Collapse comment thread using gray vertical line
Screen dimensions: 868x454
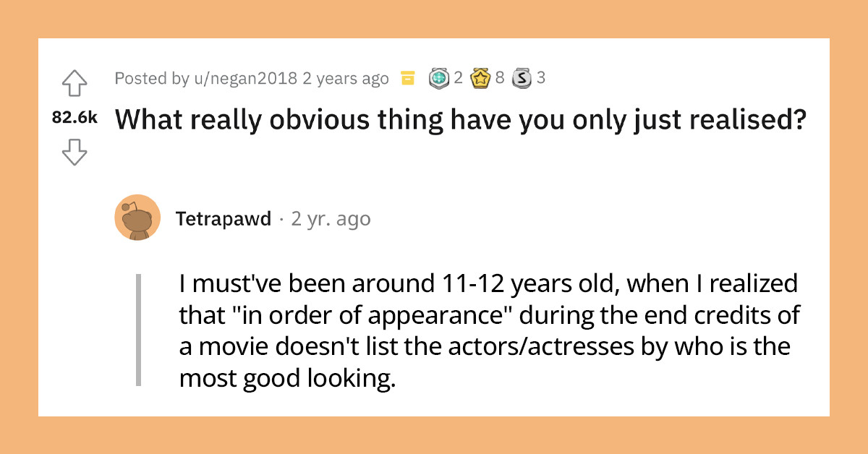click(137, 329)
